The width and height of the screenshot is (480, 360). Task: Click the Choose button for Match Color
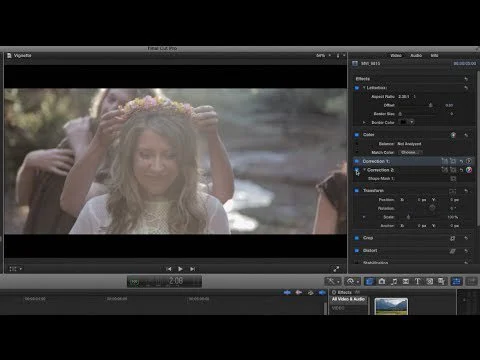click(x=410, y=152)
